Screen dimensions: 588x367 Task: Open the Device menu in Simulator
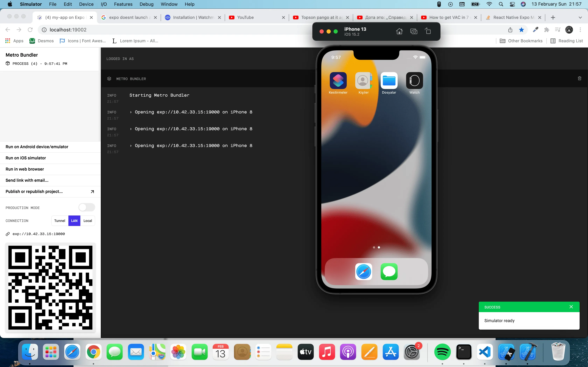[x=86, y=4]
